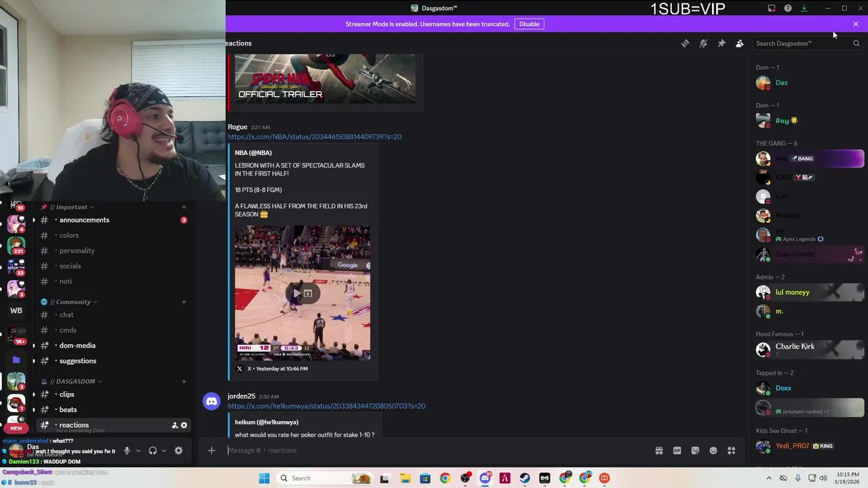Toggle the microphone mute button
Image resolution: width=868 pixels, height=488 pixels.
pos(126,451)
